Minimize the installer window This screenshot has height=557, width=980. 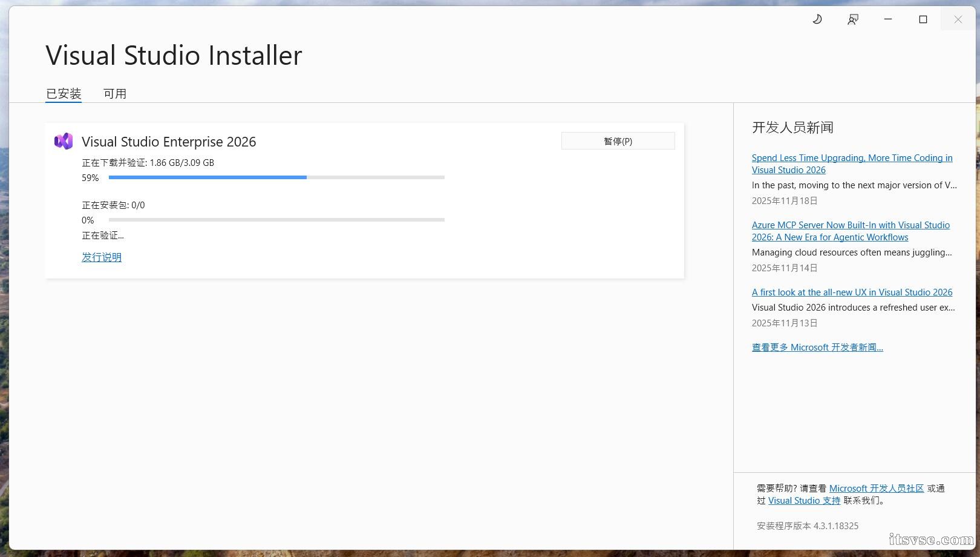coord(887,19)
